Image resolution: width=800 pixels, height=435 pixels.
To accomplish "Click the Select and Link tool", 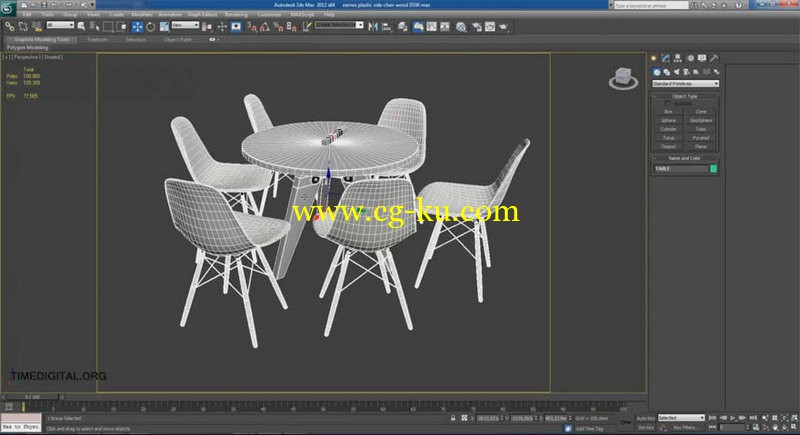I will 10,27.
